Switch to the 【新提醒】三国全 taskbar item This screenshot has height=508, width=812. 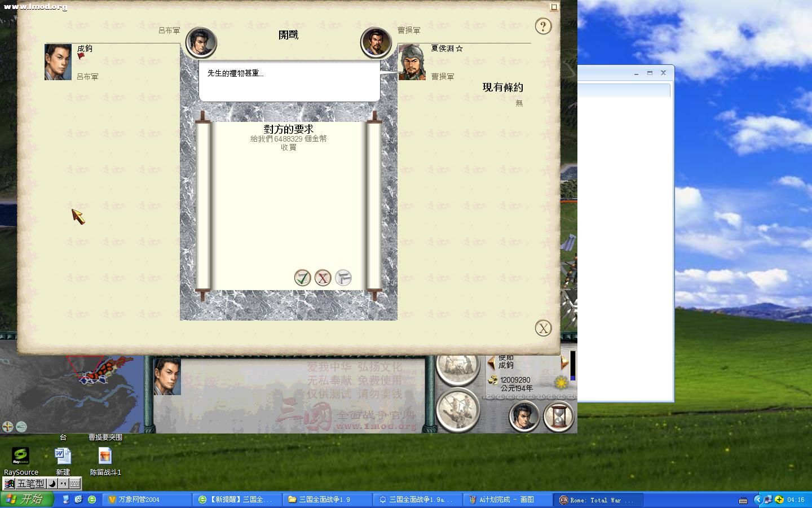coord(237,500)
